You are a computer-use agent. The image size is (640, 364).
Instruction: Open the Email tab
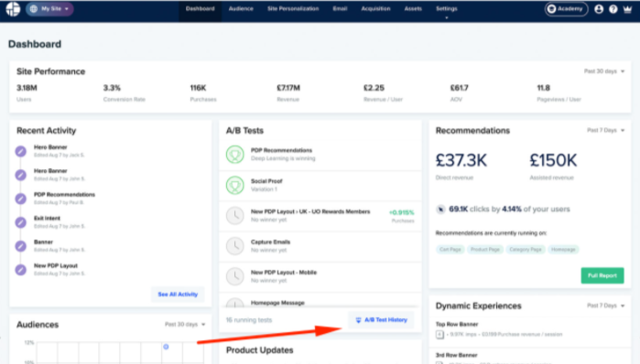(x=340, y=9)
